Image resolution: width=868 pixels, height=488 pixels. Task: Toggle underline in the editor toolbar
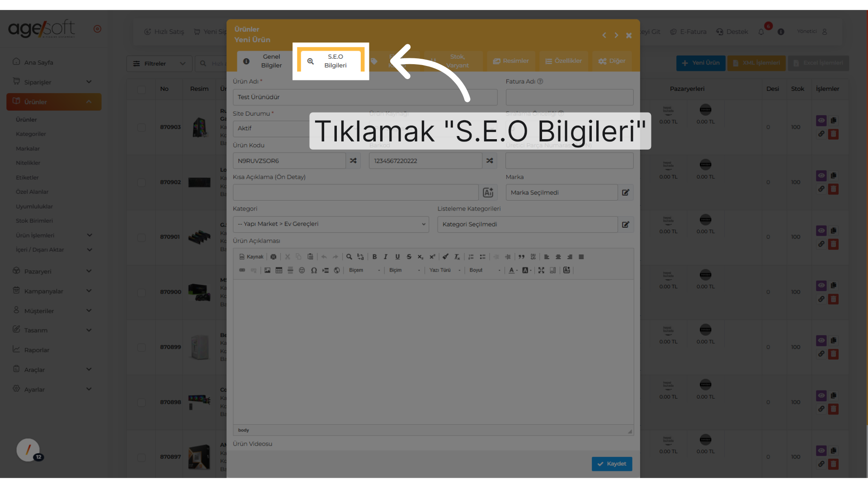tap(397, 257)
